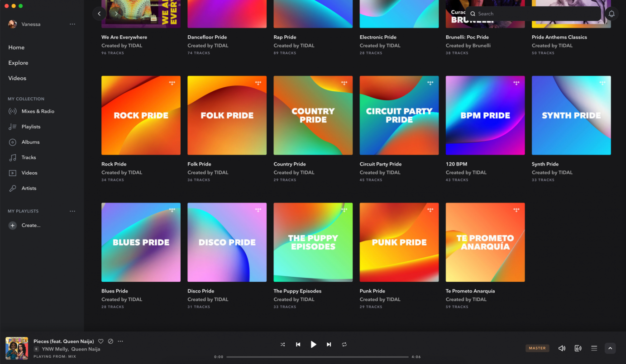This screenshot has height=364, width=626.
Task: Enable repeat mode
Action: [344, 344]
